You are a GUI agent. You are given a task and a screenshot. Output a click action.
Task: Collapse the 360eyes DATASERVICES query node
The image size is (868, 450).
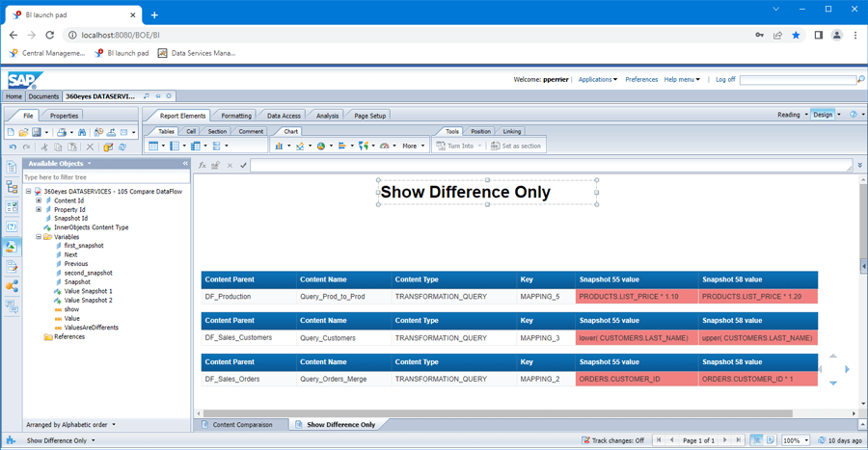tap(28, 192)
